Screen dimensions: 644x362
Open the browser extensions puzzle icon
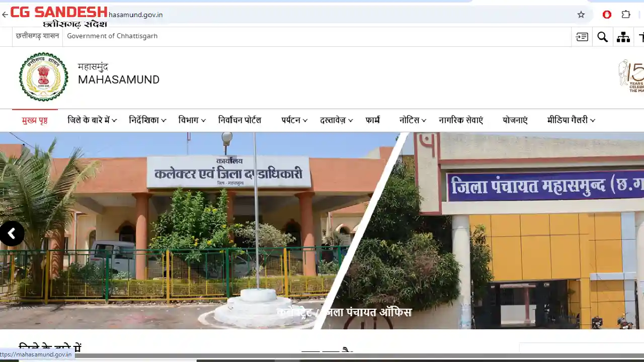coord(626,15)
